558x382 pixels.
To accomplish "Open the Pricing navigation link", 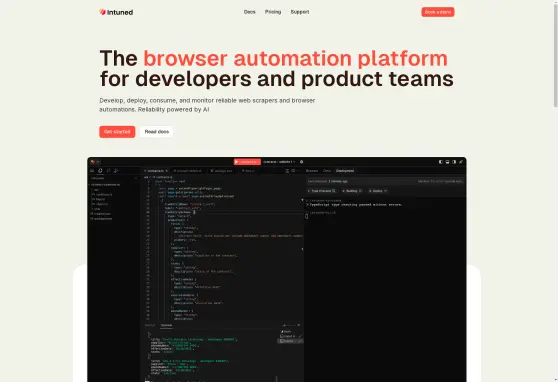I will point(273,12).
